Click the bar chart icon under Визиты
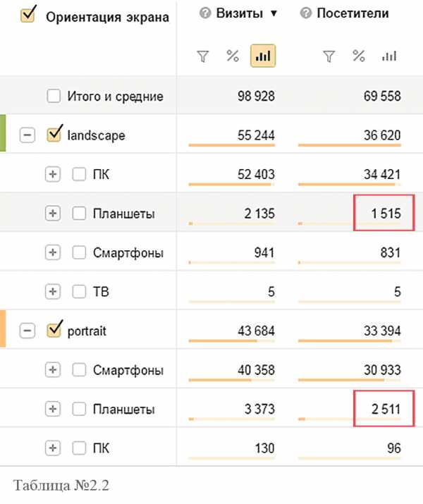This screenshot has width=423, height=504. click(263, 56)
